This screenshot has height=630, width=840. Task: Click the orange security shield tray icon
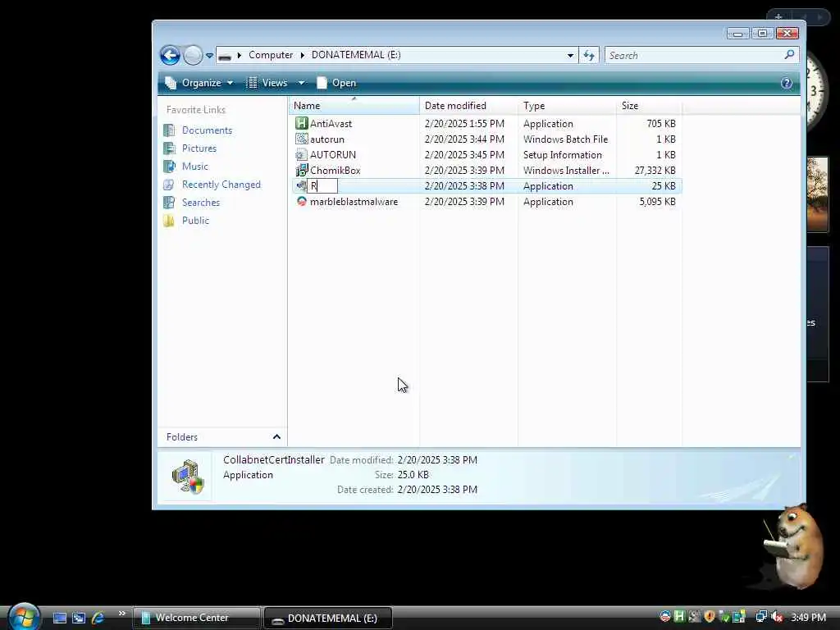[710, 617]
